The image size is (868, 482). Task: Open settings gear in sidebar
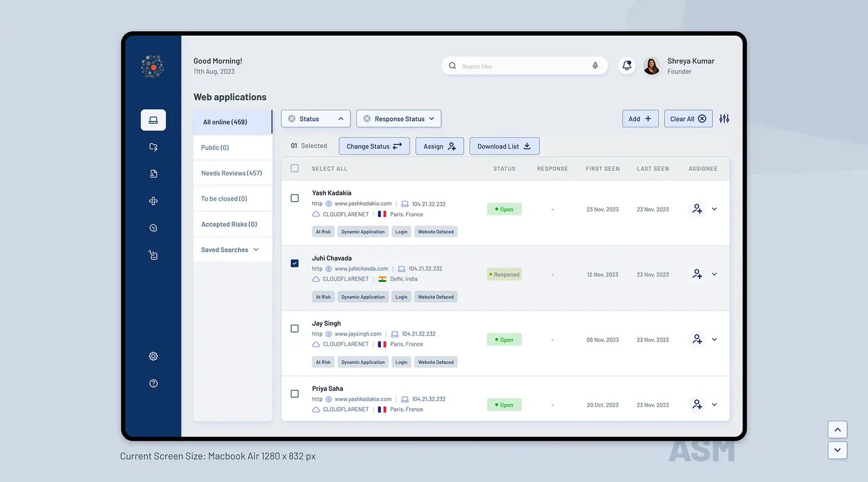coord(154,356)
